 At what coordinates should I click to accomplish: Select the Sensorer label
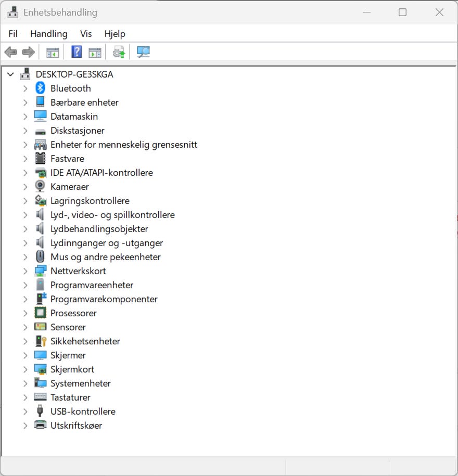coord(68,327)
